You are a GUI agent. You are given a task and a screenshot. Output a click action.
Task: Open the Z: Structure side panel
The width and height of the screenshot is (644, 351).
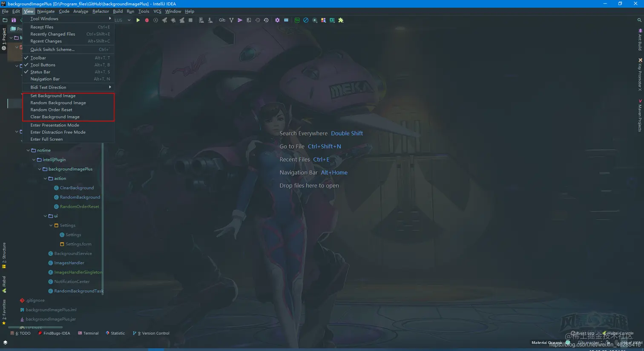4,256
